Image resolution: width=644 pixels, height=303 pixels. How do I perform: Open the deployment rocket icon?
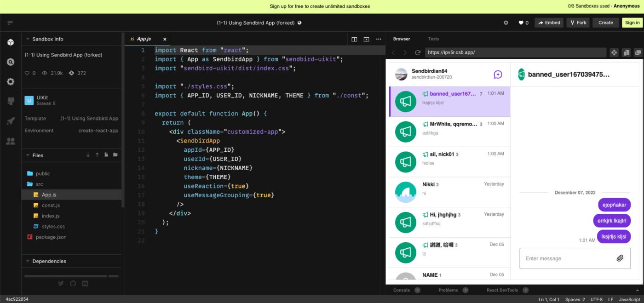tap(11, 121)
